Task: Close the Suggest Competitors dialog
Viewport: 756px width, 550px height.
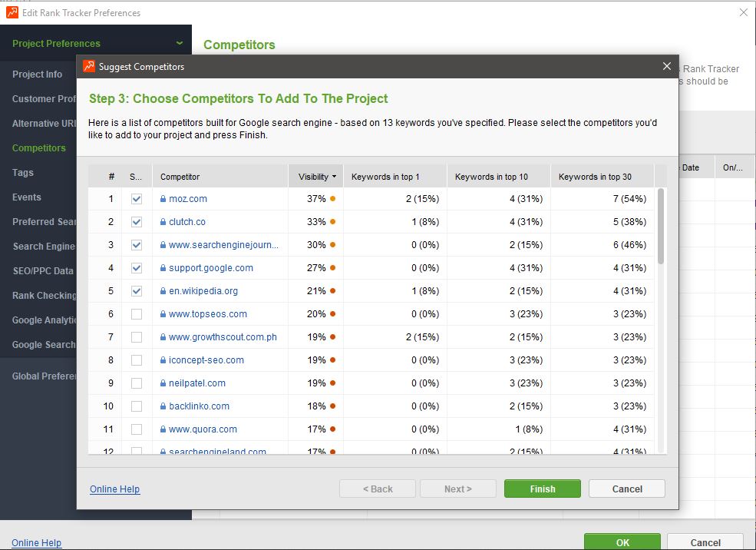Action: point(666,67)
